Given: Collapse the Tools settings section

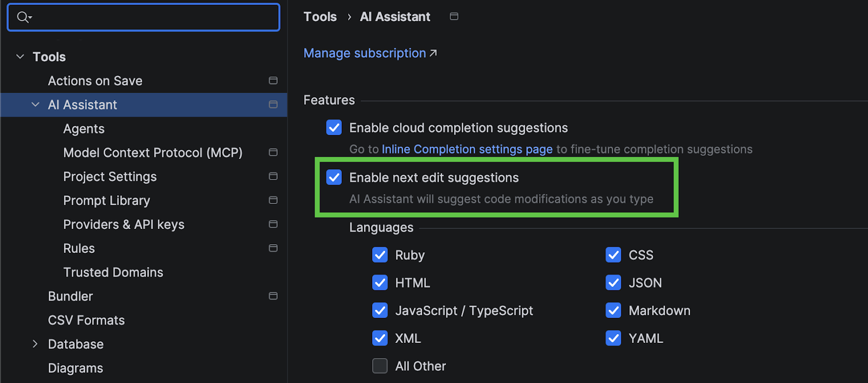Looking at the screenshot, I should [x=20, y=57].
